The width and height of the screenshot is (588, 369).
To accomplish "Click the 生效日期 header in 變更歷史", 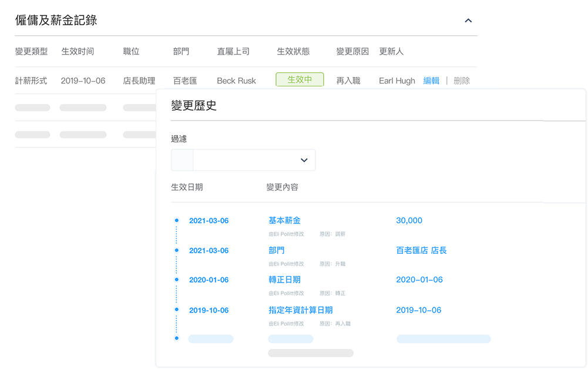I will (187, 187).
